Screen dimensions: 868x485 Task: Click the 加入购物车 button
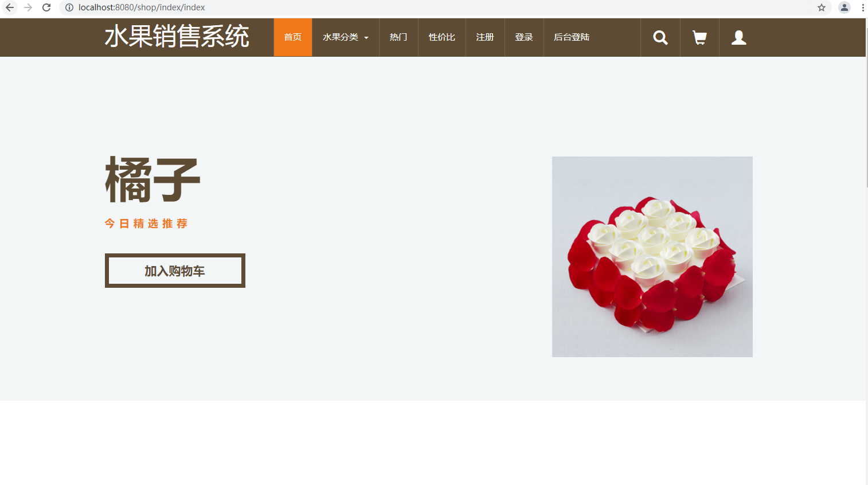click(175, 271)
